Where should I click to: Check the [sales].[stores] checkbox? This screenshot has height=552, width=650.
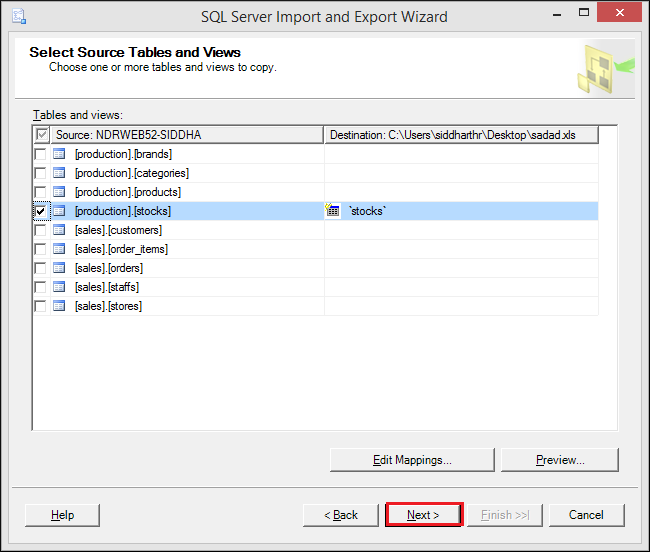click(40, 306)
